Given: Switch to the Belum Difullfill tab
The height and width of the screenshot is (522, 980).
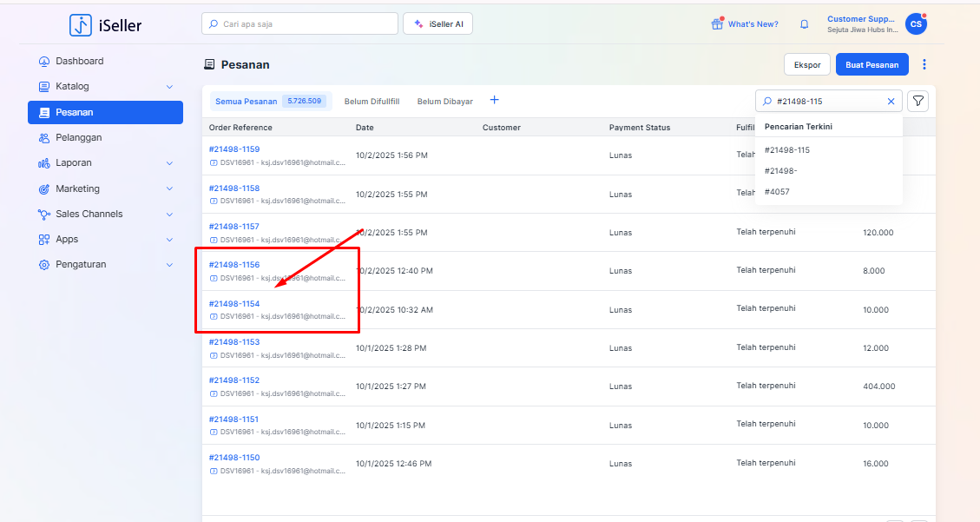Looking at the screenshot, I should click(372, 102).
